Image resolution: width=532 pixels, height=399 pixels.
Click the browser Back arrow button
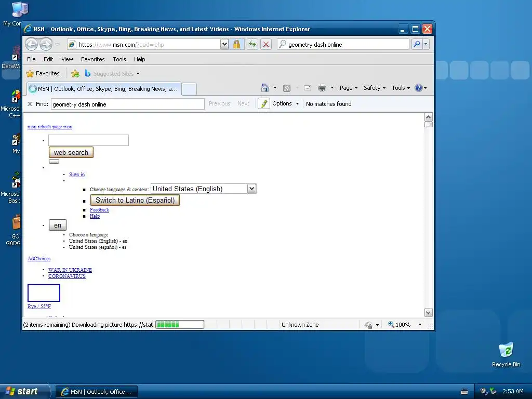click(x=32, y=44)
